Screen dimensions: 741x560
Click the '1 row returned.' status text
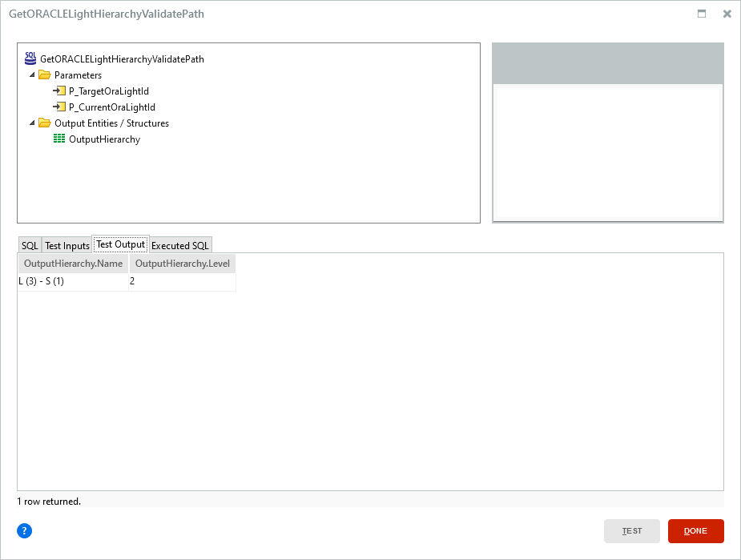(49, 502)
